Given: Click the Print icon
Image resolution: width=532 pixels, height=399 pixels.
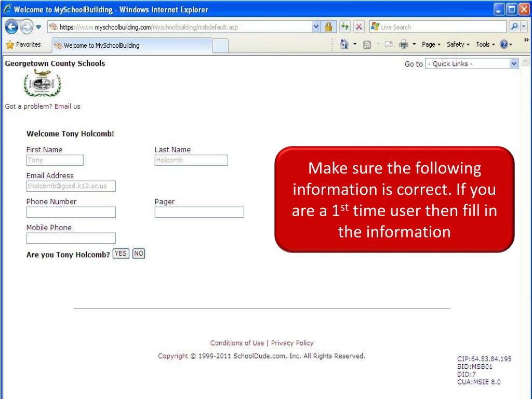Looking at the screenshot, I should coord(403,45).
